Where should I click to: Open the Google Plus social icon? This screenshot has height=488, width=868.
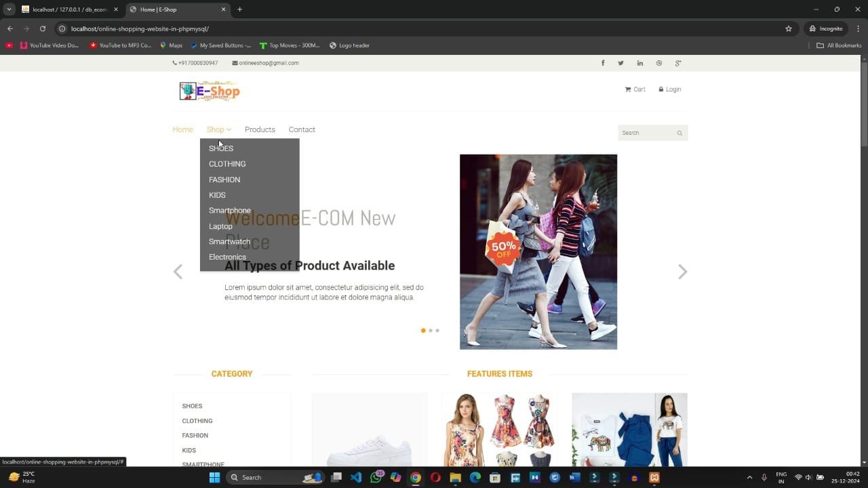pyautogui.click(x=677, y=63)
